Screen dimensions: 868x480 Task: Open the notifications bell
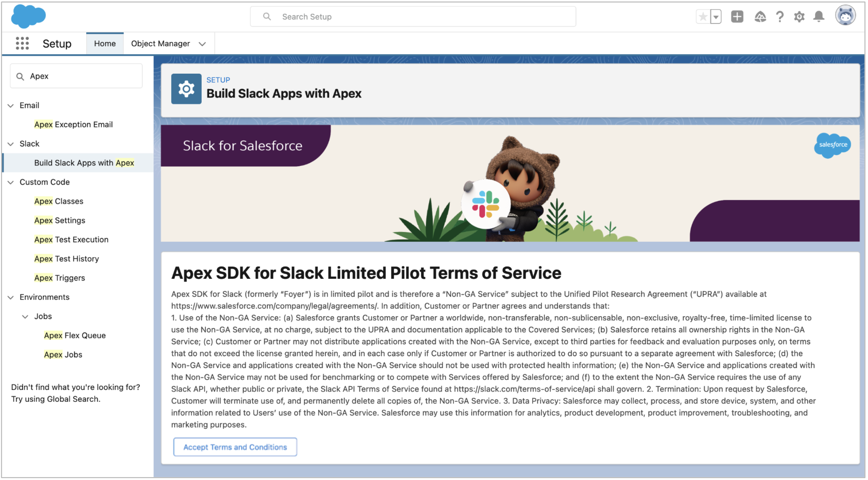[819, 17]
